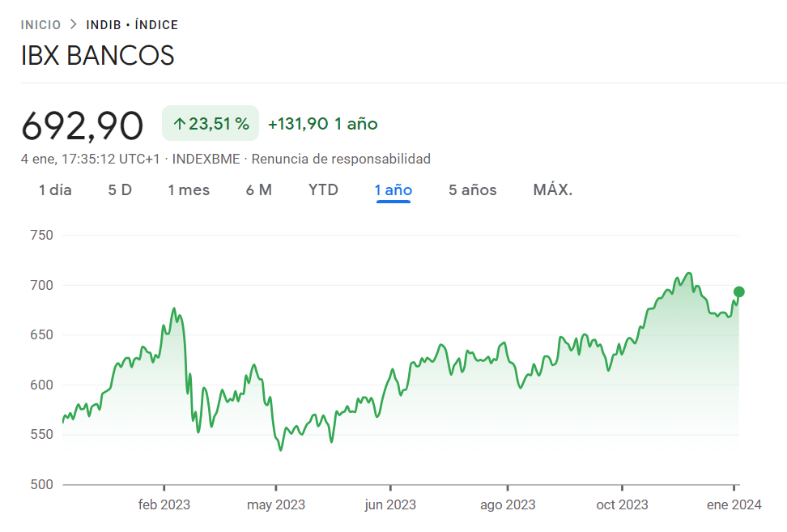Select the 5 D time range
This screenshot has width=787, height=532.
pyautogui.click(x=119, y=189)
